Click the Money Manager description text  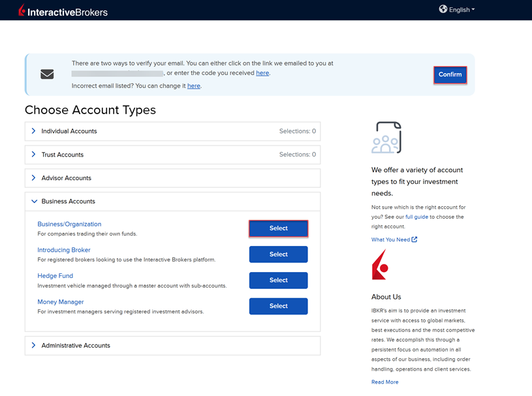pos(121,312)
